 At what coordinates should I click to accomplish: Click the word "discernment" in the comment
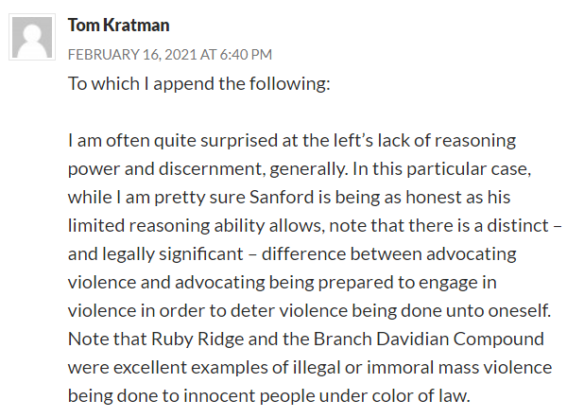[x=210, y=169]
